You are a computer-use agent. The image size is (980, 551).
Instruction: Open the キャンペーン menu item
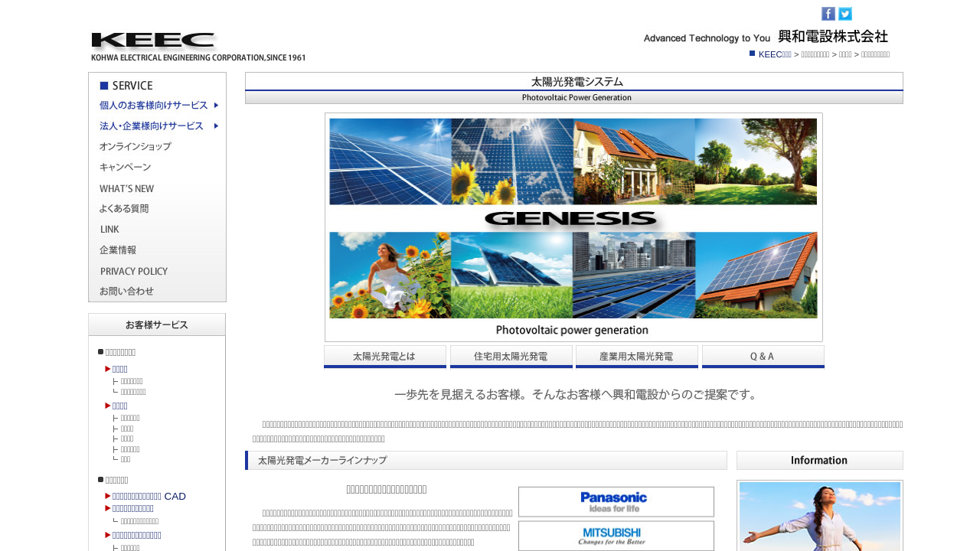tap(126, 168)
